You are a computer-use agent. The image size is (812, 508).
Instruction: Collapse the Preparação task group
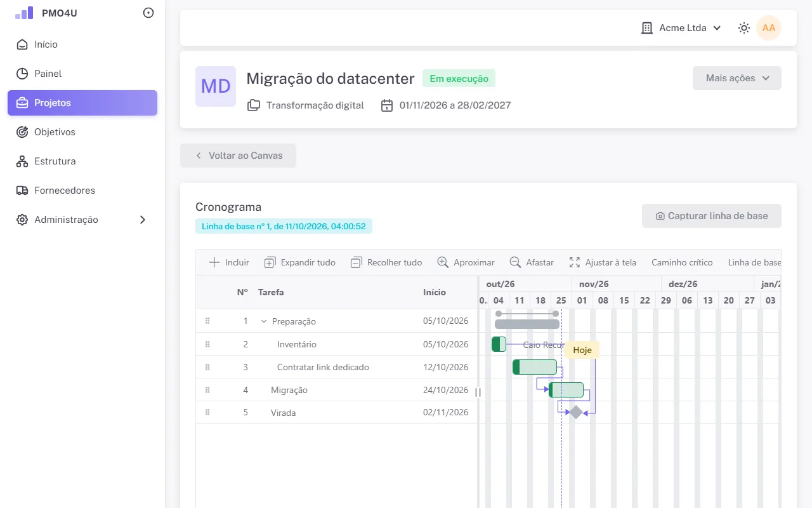click(x=264, y=321)
